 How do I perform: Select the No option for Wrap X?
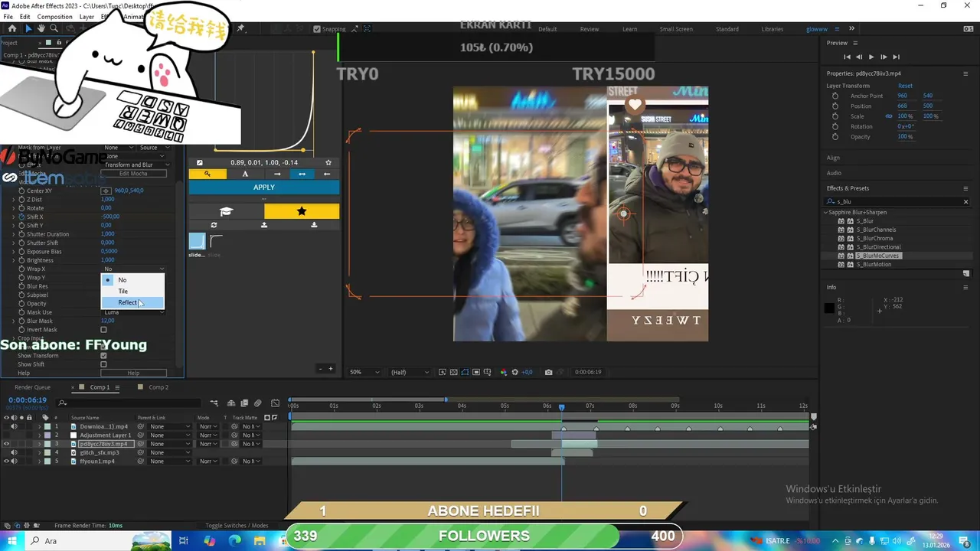(x=132, y=280)
